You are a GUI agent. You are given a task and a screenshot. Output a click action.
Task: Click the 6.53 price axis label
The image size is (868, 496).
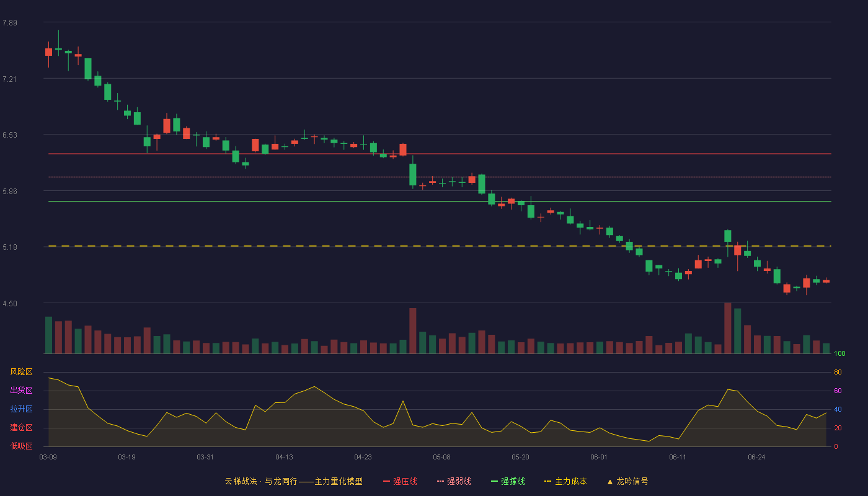[x=10, y=135]
